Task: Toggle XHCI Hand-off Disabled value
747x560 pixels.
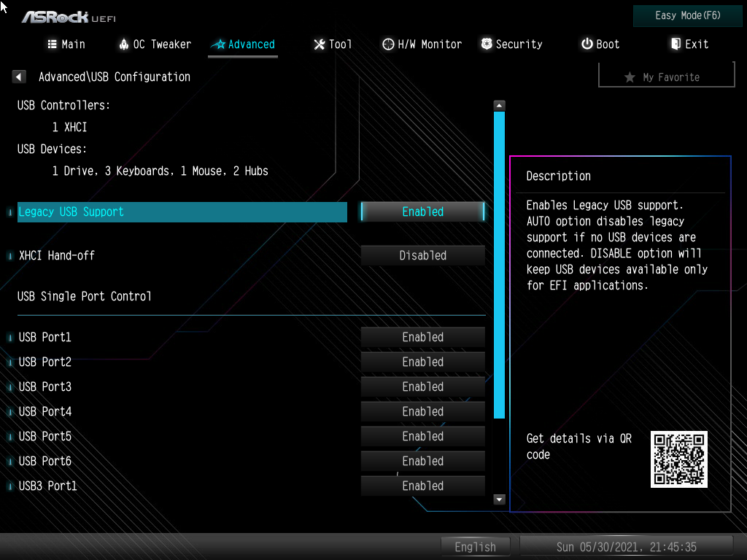Action: (422, 255)
